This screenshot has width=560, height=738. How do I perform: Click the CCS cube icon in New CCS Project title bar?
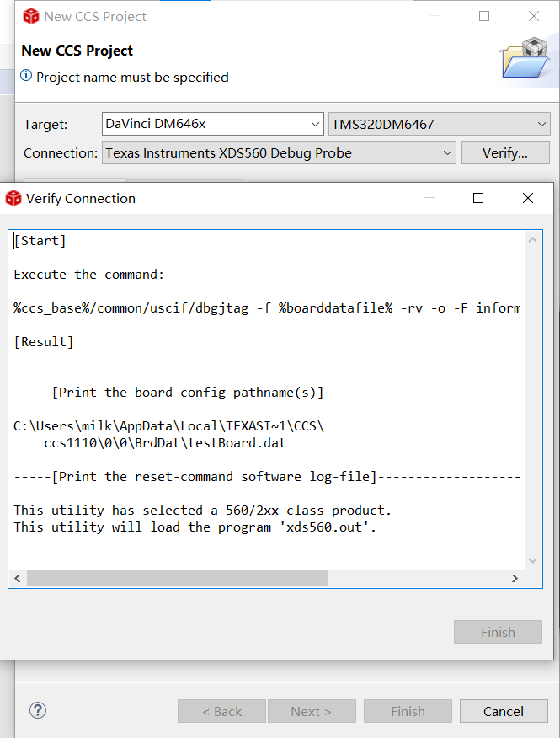pos(31,16)
